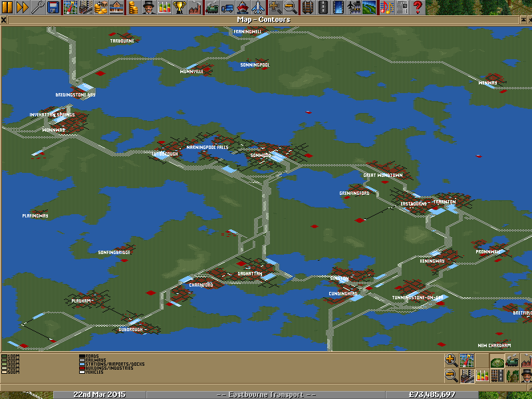Open landscaping tools icon
This screenshot has width=532, height=399.
click(368, 7)
